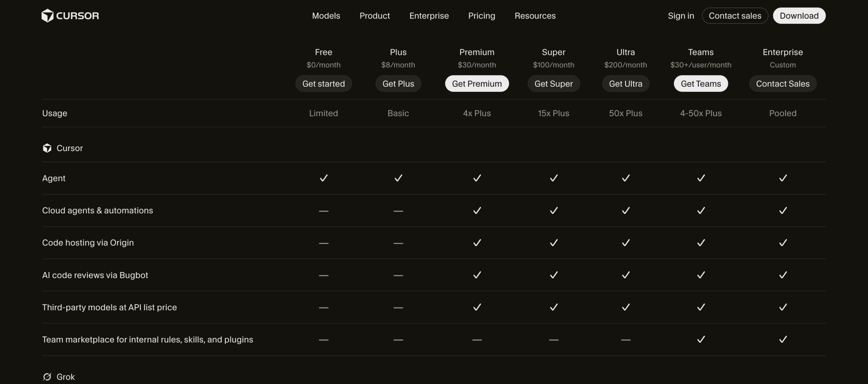Click the Get Plus button

click(398, 84)
